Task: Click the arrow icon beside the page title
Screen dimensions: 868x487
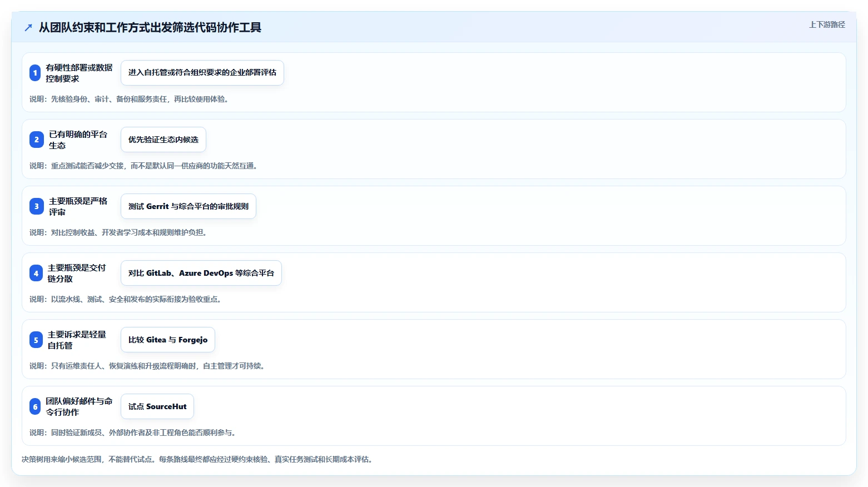Action: pos(28,27)
